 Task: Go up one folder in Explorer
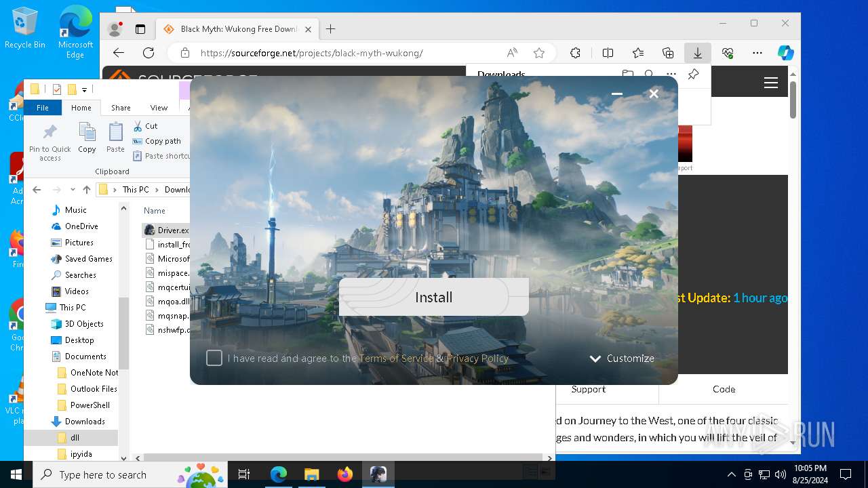pos(86,190)
